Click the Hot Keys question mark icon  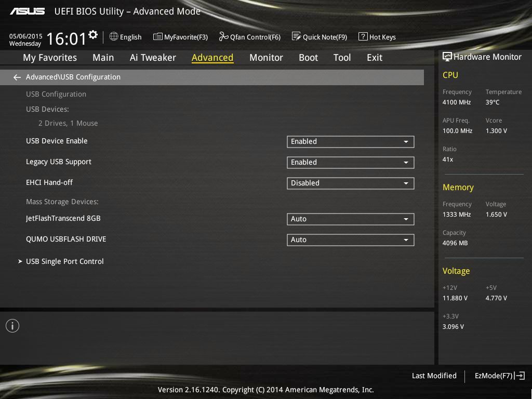tap(363, 37)
